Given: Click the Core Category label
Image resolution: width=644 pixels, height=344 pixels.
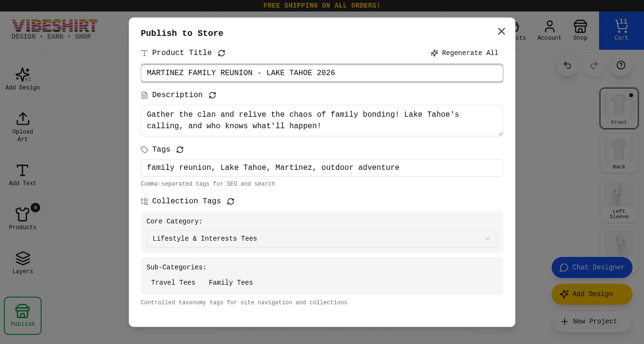Looking at the screenshot, I should click(x=175, y=222).
